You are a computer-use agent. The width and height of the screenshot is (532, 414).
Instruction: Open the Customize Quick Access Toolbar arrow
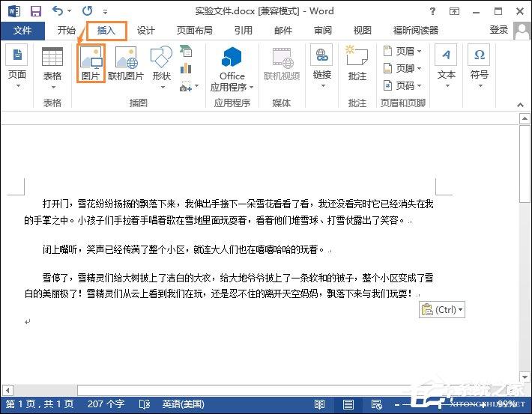click(x=105, y=11)
